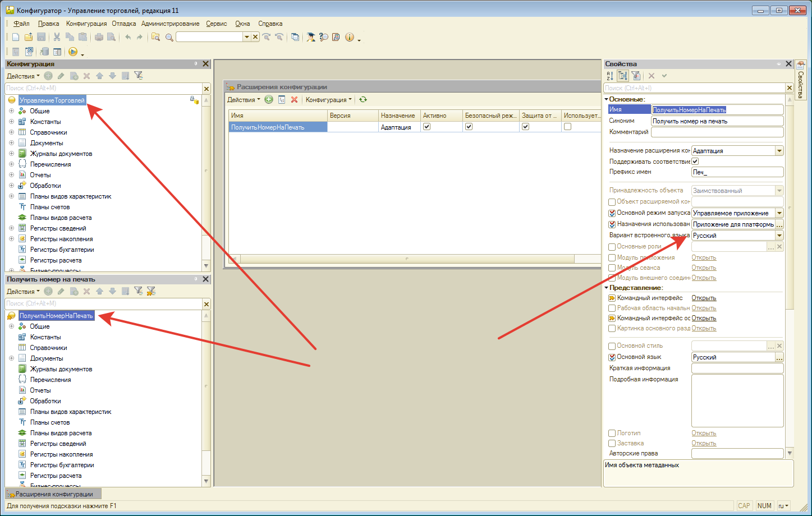
Task: Open the Файл menu
Action: (21, 24)
